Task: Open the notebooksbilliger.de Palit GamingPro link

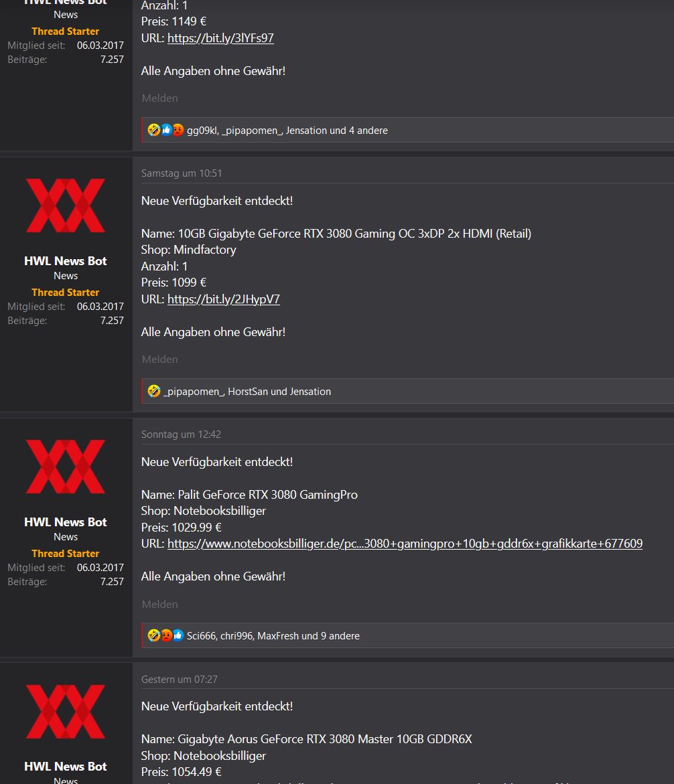Action: coord(405,544)
